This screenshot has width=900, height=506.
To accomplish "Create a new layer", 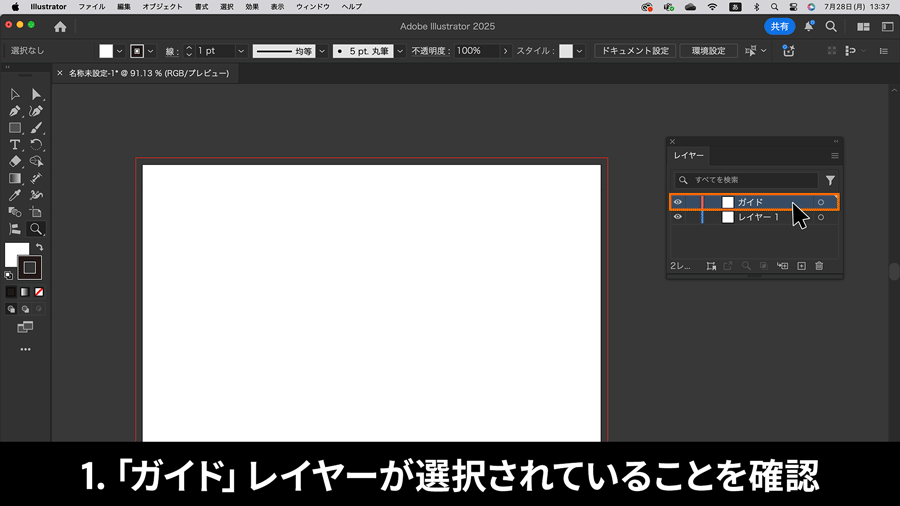I will pyautogui.click(x=801, y=266).
